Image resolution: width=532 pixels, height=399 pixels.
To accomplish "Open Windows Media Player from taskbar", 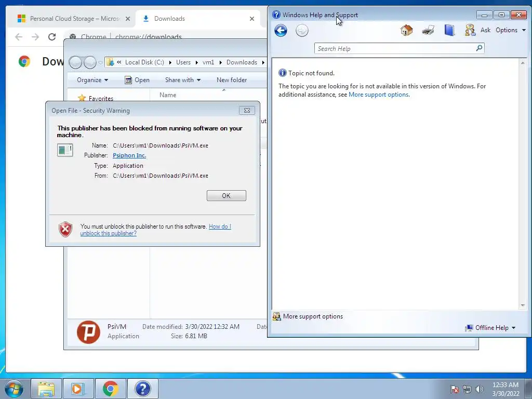I will pos(78,389).
